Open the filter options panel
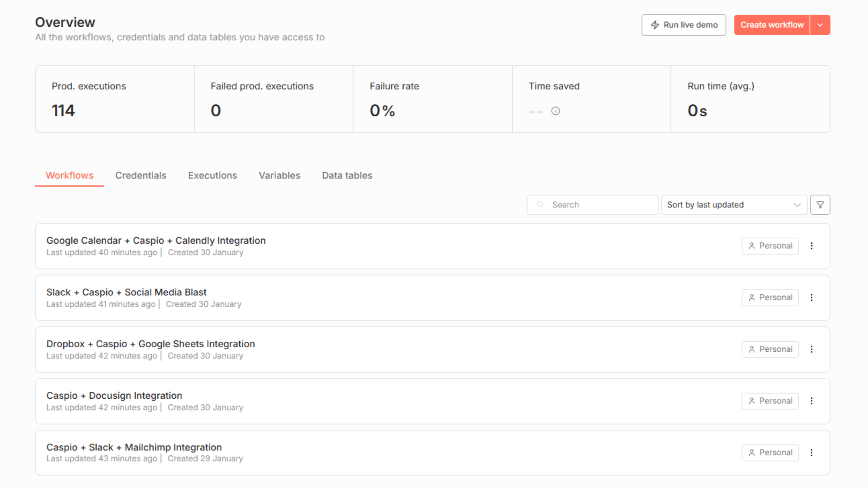Viewport: 868px width, 488px height. [x=820, y=205]
